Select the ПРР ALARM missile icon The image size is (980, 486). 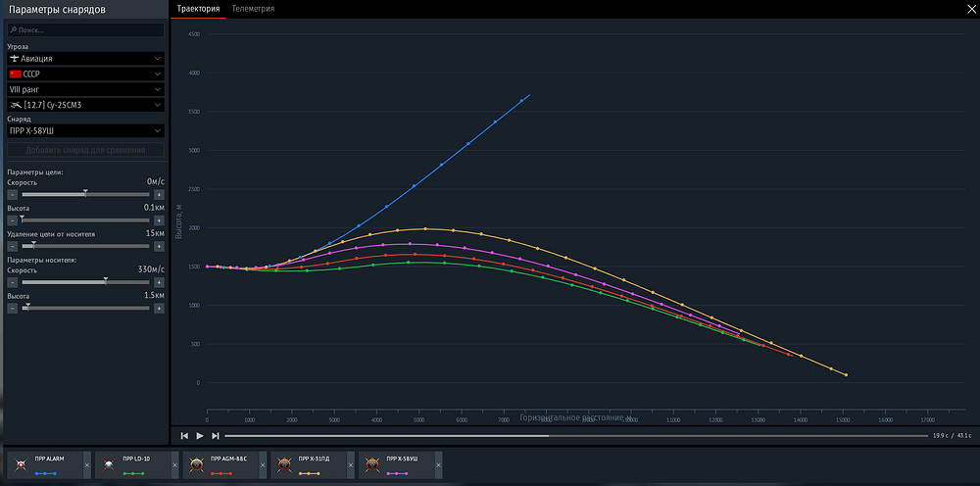coord(21,464)
